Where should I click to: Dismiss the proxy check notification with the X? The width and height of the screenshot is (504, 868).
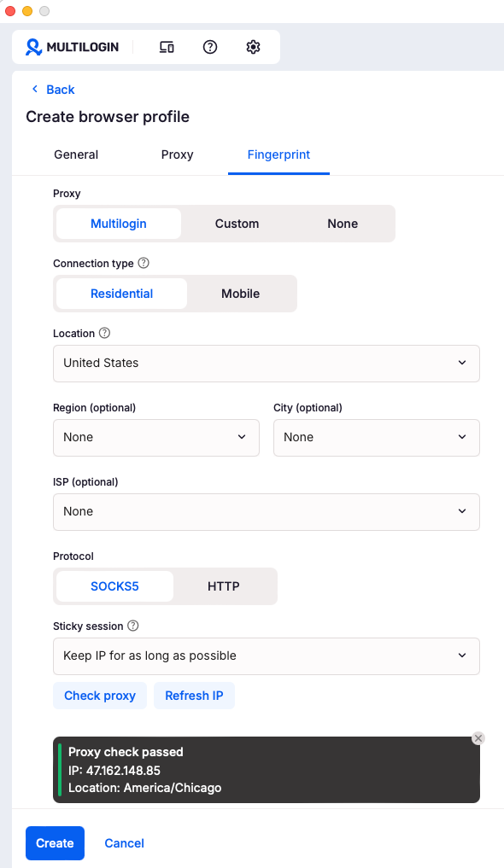478,738
